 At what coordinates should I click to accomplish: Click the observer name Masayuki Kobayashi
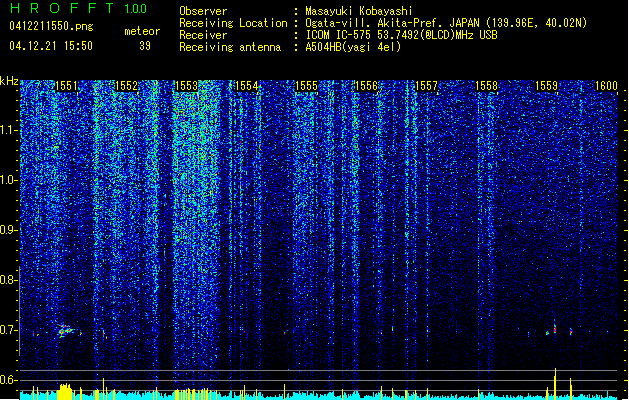[x=359, y=11]
